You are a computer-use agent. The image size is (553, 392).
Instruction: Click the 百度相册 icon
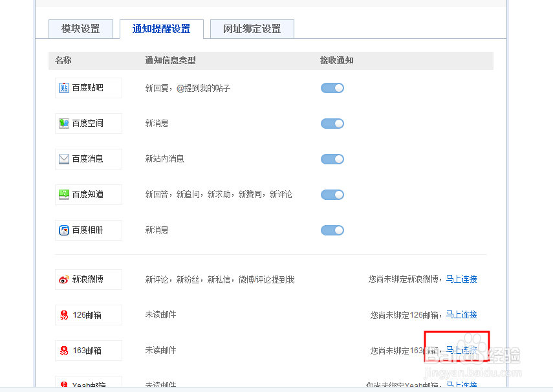pos(64,230)
